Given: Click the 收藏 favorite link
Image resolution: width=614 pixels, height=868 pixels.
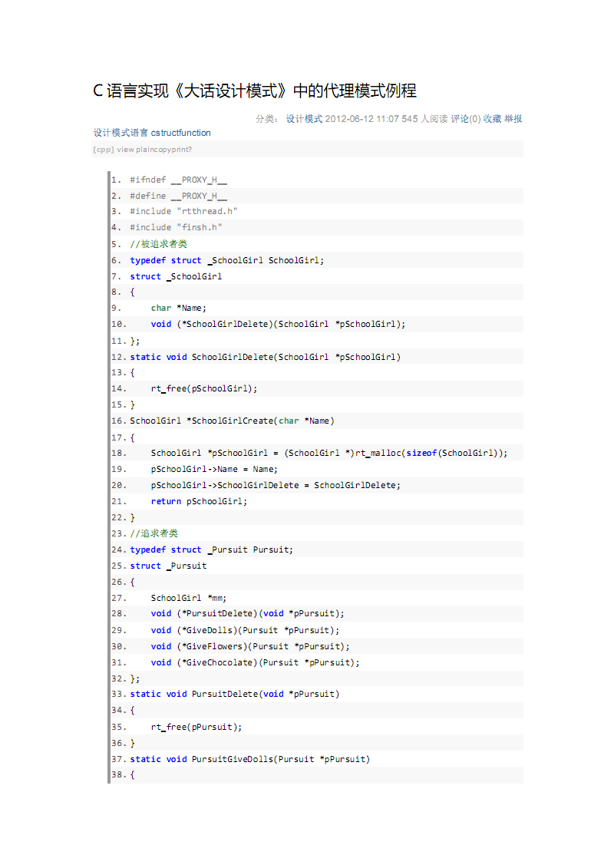Looking at the screenshot, I should [x=492, y=119].
